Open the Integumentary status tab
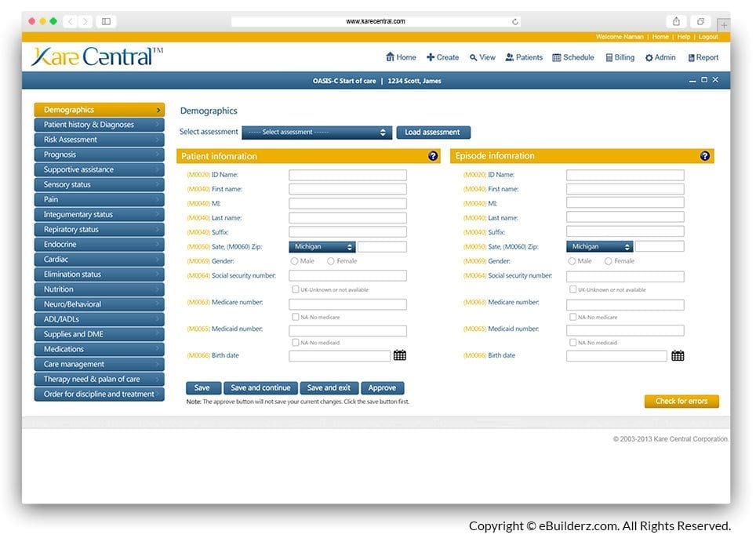756x549 pixels. (x=100, y=214)
